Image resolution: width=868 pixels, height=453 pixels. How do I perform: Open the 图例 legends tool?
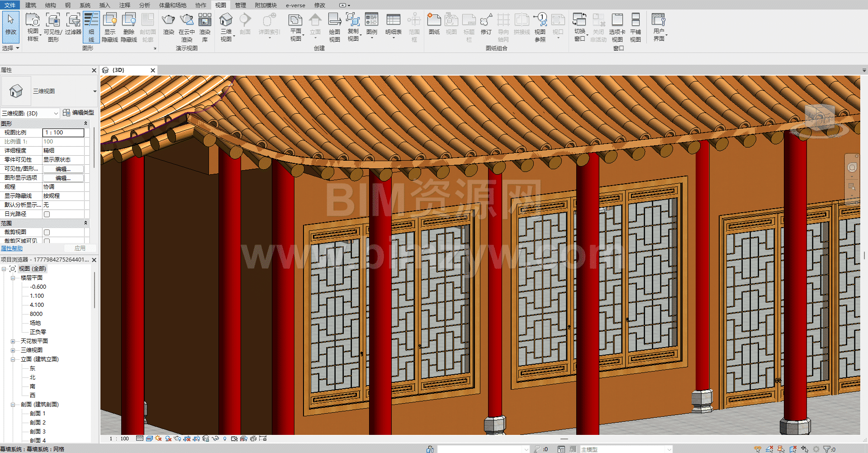coord(372,26)
